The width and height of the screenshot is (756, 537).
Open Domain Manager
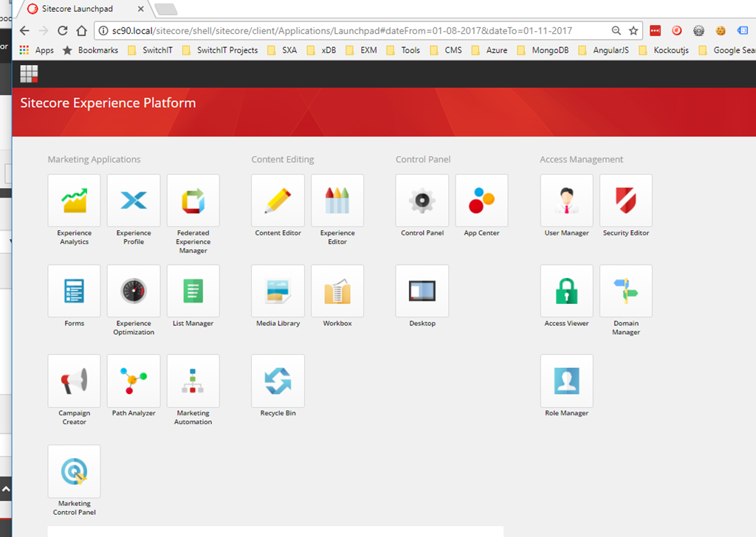pos(626,291)
